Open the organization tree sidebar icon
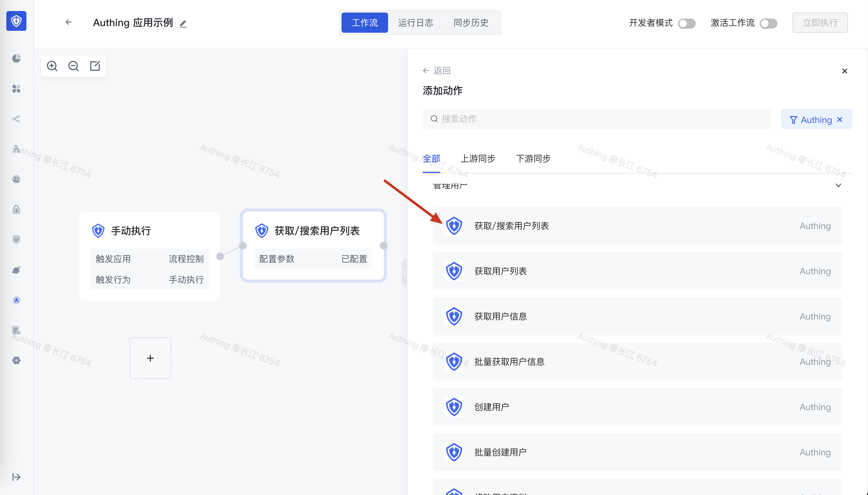This screenshot has height=495, width=868. tap(16, 148)
